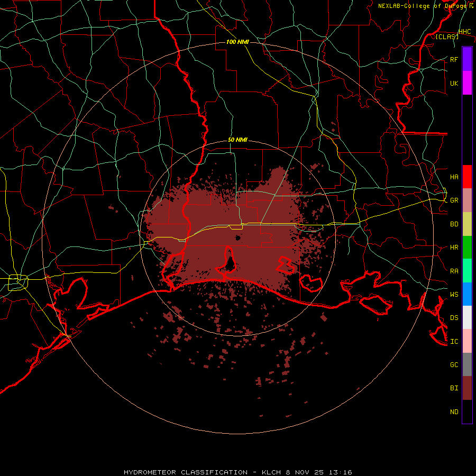Viewport: 476px width, 476px height.
Task: Click the HR legend label
Action: click(x=454, y=248)
